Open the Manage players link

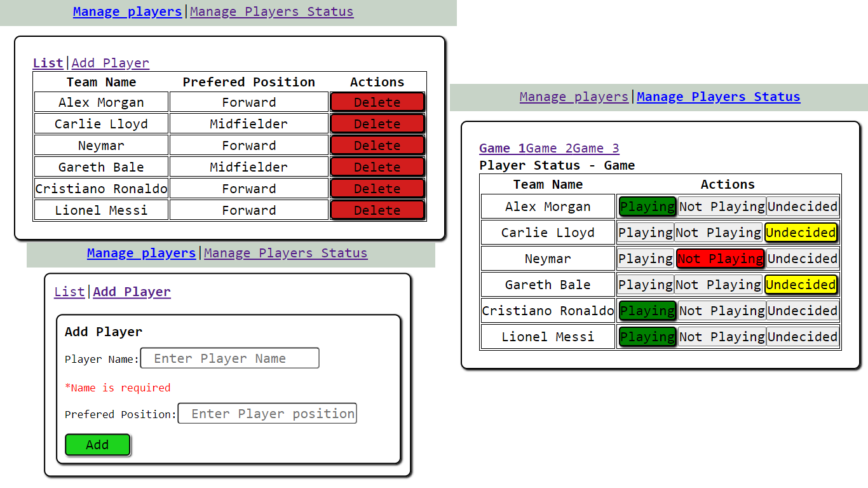[127, 11]
